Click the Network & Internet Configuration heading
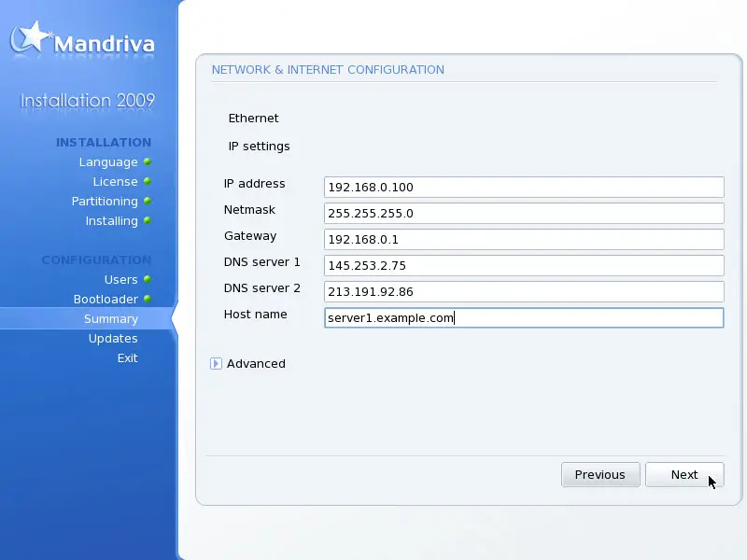 point(328,69)
